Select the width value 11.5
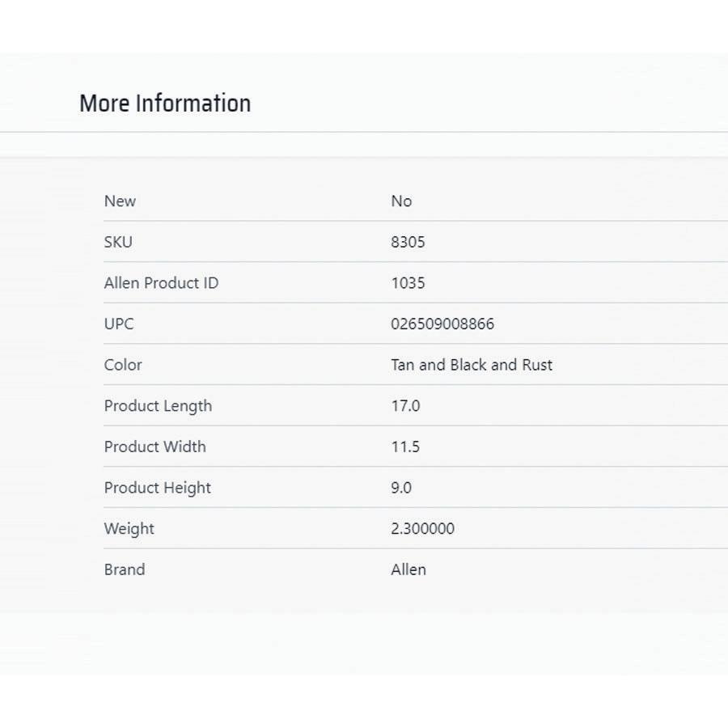The image size is (728, 728). point(405,447)
